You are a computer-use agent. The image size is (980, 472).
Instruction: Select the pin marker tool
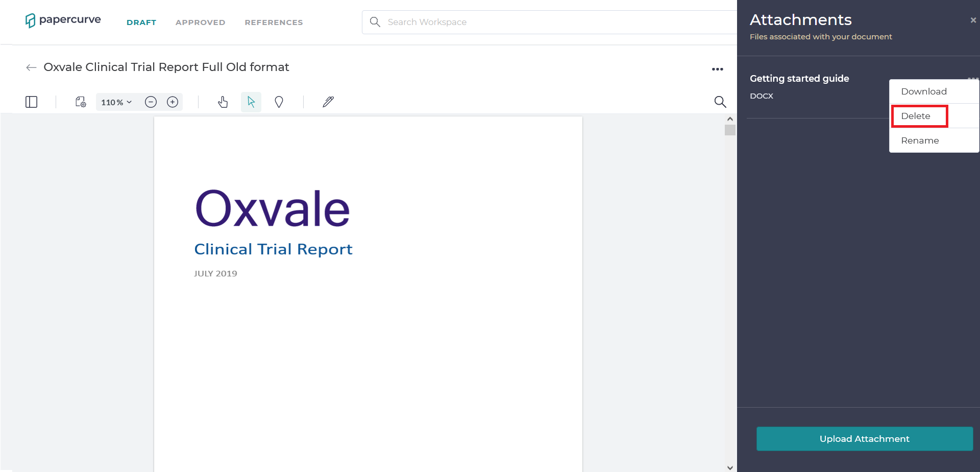[x=279, y=102]
